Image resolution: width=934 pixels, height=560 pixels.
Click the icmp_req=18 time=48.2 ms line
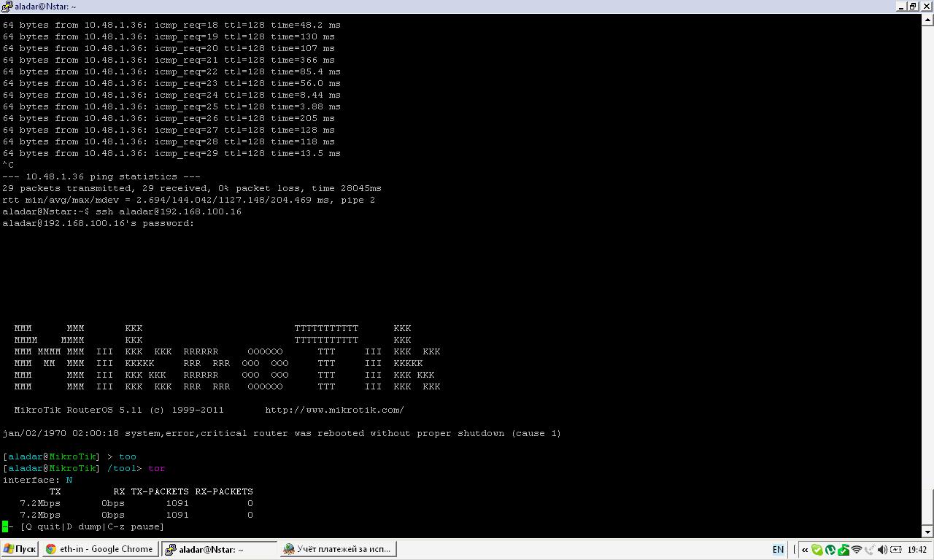171,25
